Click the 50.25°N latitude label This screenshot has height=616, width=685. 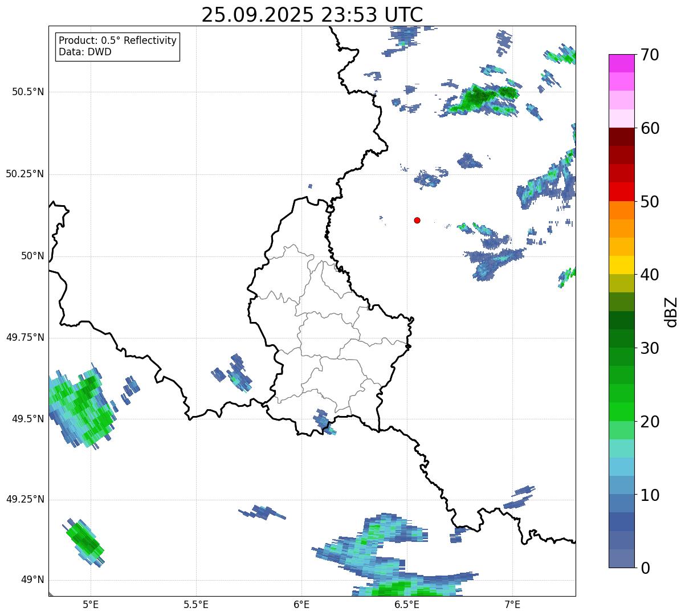25,174
